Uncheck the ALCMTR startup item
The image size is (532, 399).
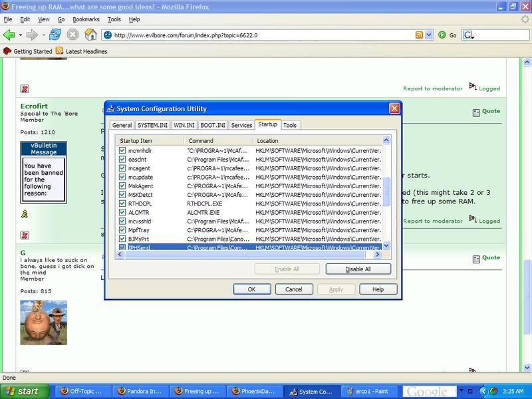point(122,212)
